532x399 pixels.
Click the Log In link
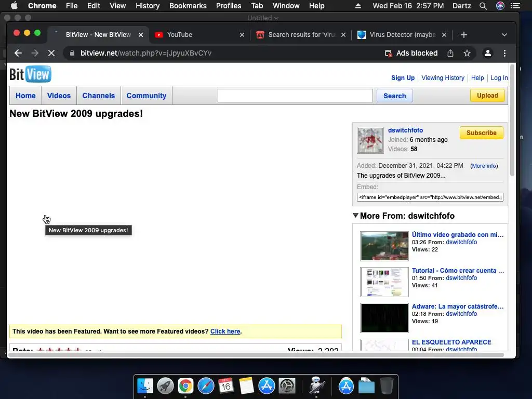(499, 78)
